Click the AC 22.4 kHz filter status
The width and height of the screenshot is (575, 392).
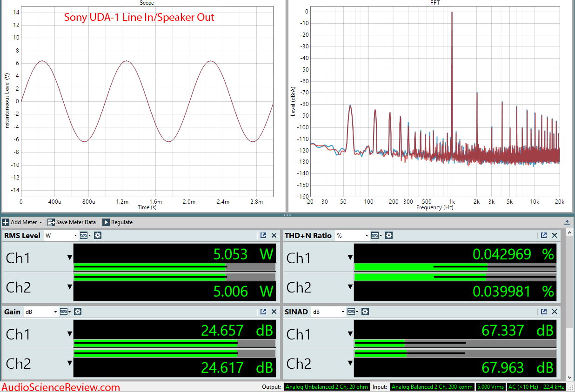(536, 387)
